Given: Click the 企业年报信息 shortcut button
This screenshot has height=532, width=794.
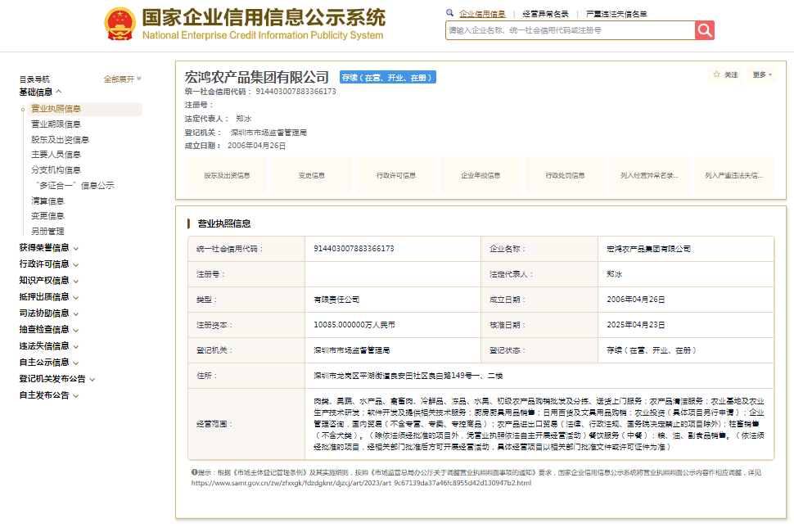Looking at the screenshot, I should [x=480, y=175].
